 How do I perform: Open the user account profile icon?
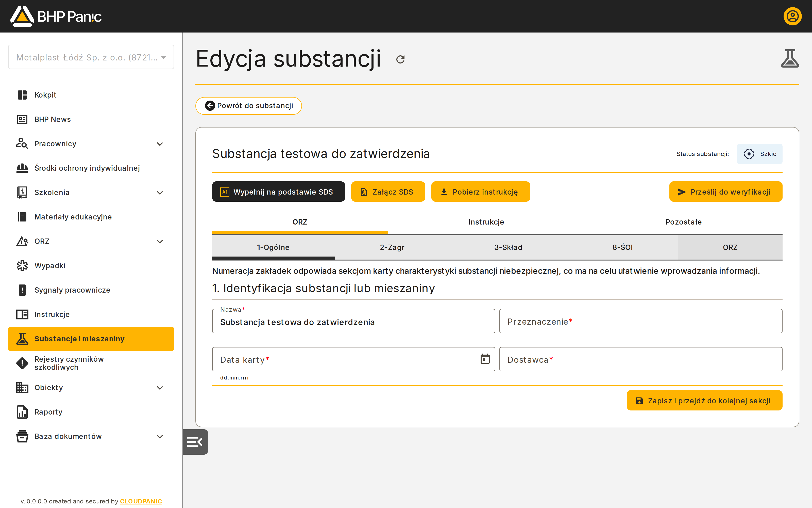(792, 16)
